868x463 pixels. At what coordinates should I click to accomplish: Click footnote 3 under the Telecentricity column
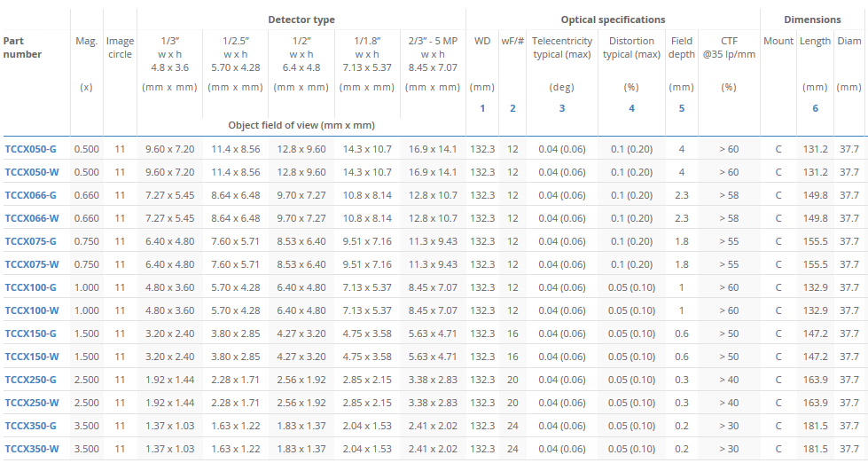(x=561, y=108)
